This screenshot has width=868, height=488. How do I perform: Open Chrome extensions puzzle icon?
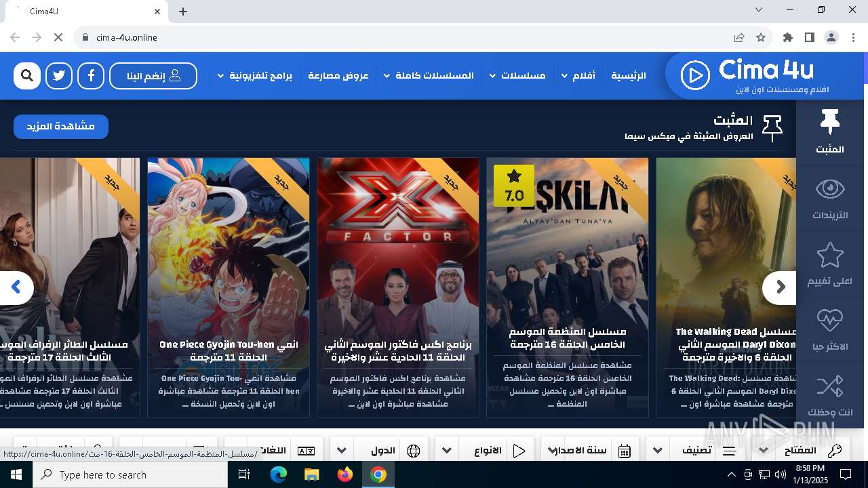(x=788, y=37)
